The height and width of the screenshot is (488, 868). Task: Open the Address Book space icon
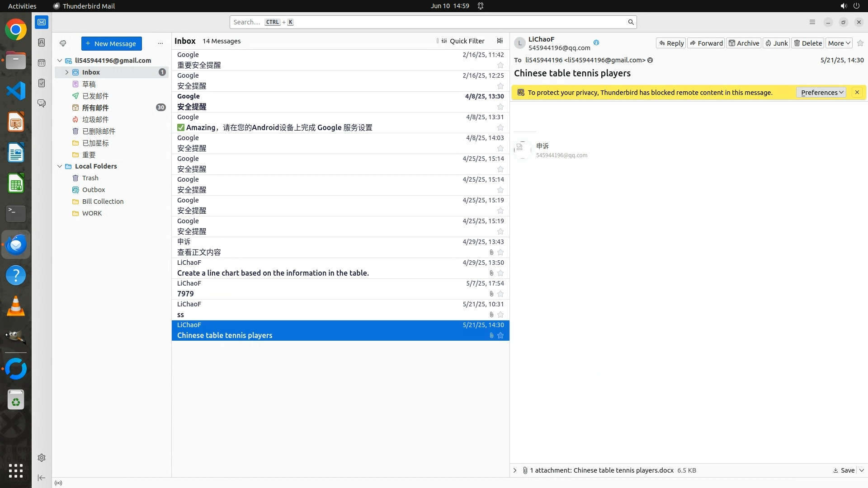(x=42, y=42)
